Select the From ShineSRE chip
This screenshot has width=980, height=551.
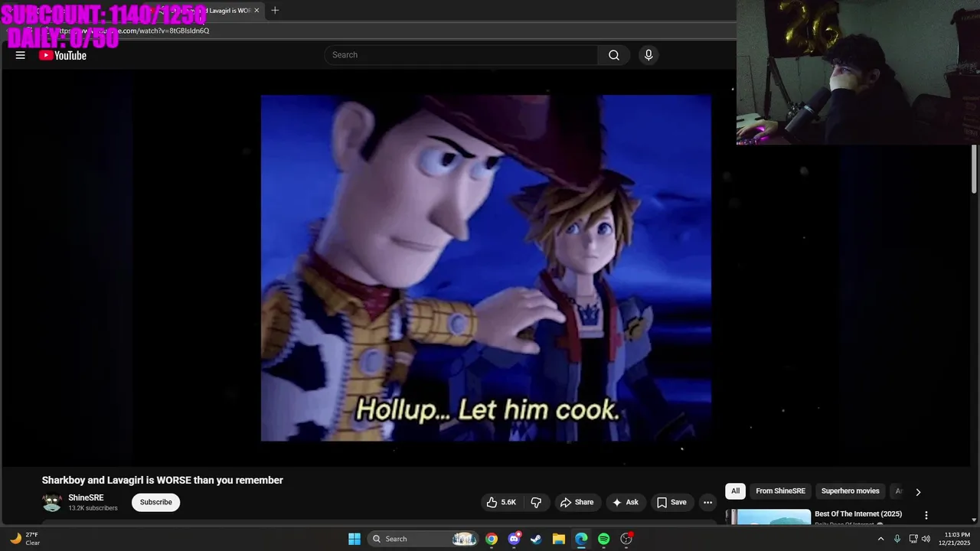click(780, 491)
